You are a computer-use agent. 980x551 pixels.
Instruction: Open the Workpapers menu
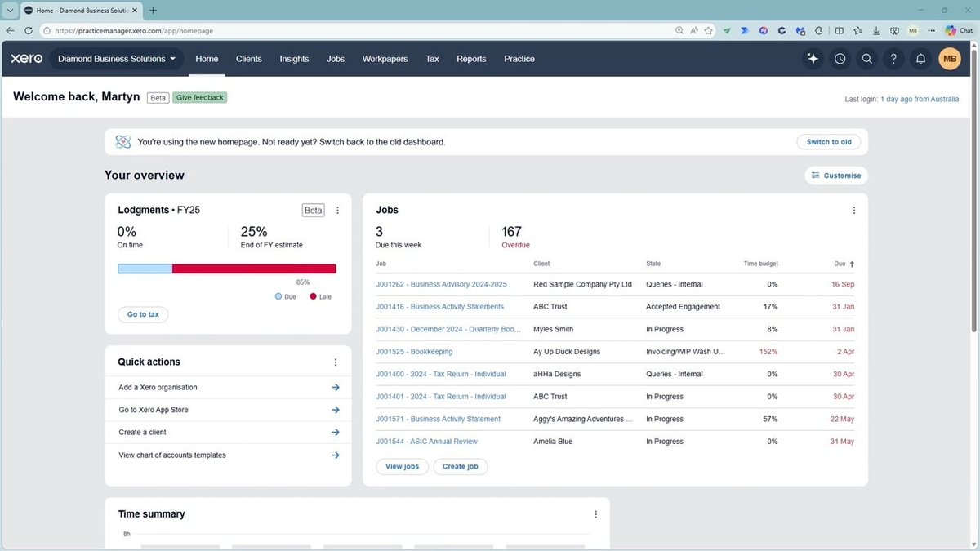[385, 59]
